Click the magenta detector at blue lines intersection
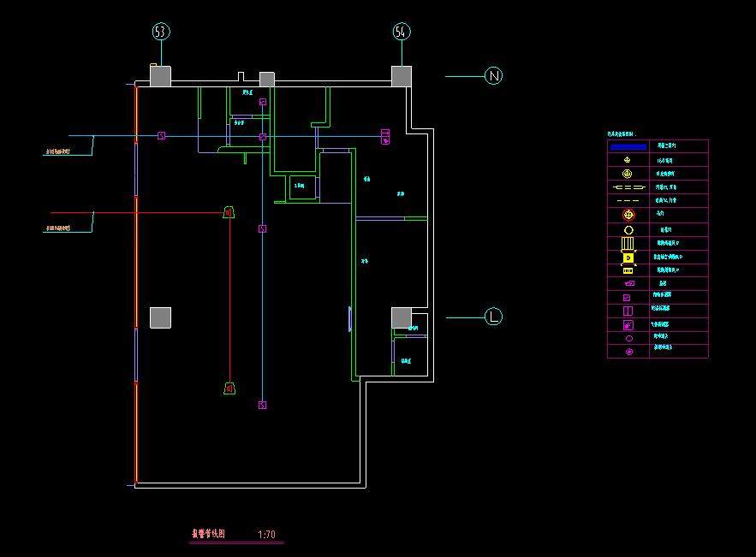 263,136
